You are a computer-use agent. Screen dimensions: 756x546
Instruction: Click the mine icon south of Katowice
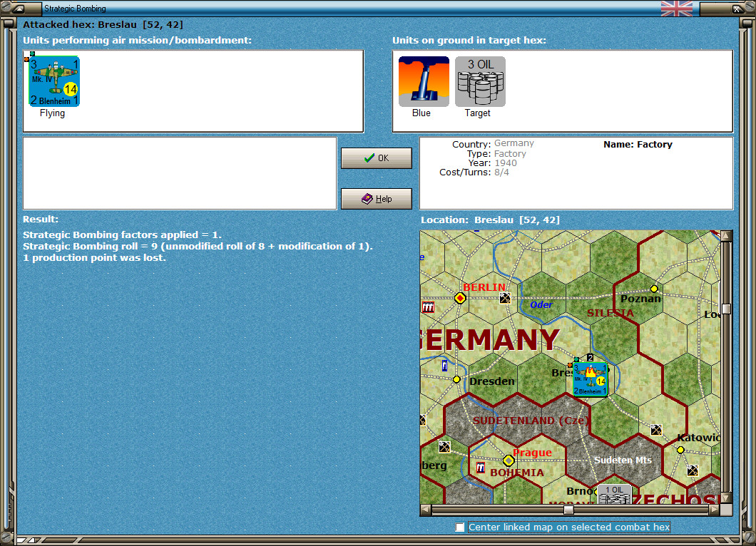point(693,470)
